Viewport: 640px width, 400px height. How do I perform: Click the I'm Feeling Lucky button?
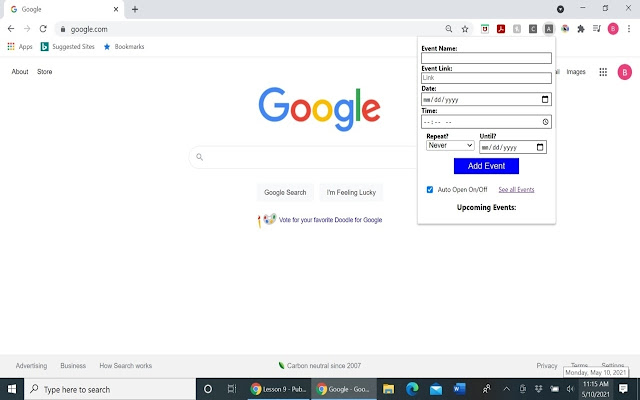click(351, 192)
